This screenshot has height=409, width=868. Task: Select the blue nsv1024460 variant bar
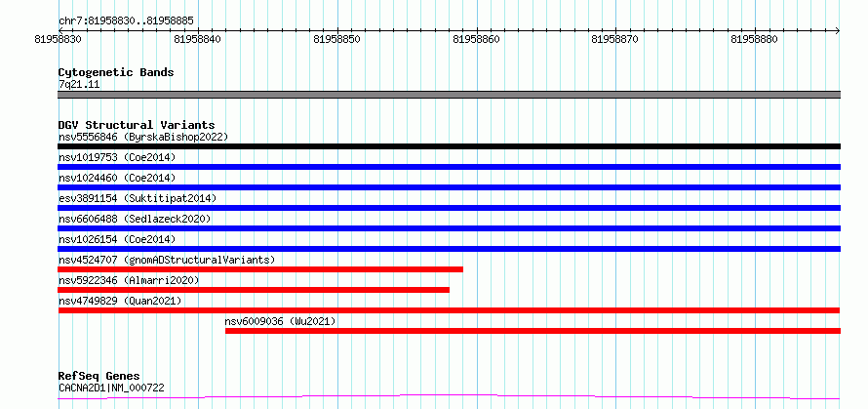(x=449, y=187)
